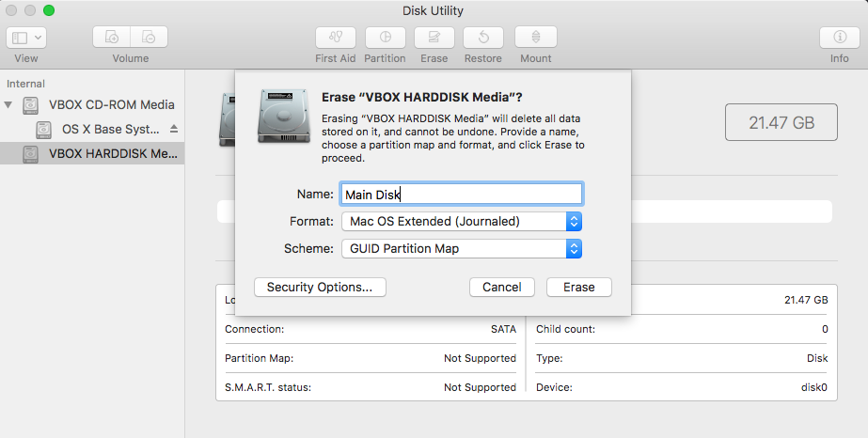This screenshot has width=868, height=438.
Task: Click the hard drive image in the Erase dialog
Action: pyautogui.click(x=283, y=116)
